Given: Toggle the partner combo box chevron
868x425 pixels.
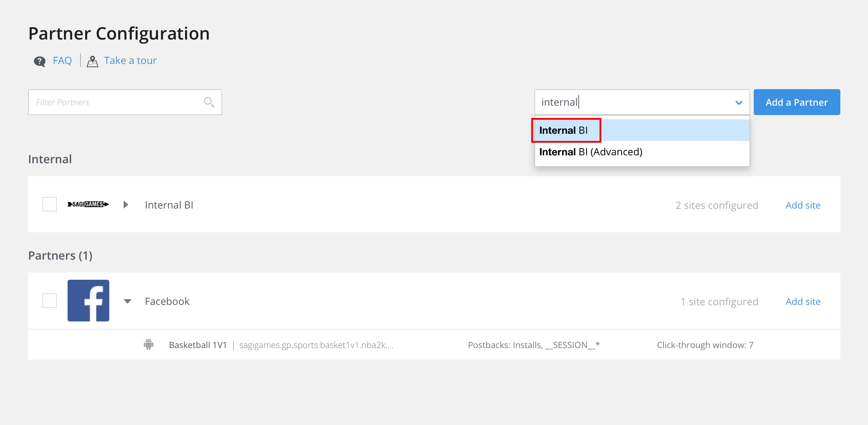Looking at the screenshot, I should point(739,102).
